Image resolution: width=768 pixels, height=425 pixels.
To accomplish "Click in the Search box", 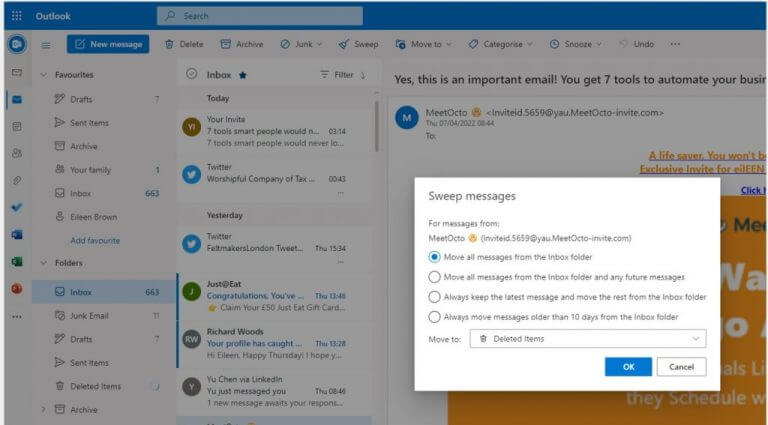I will [260, 16].
